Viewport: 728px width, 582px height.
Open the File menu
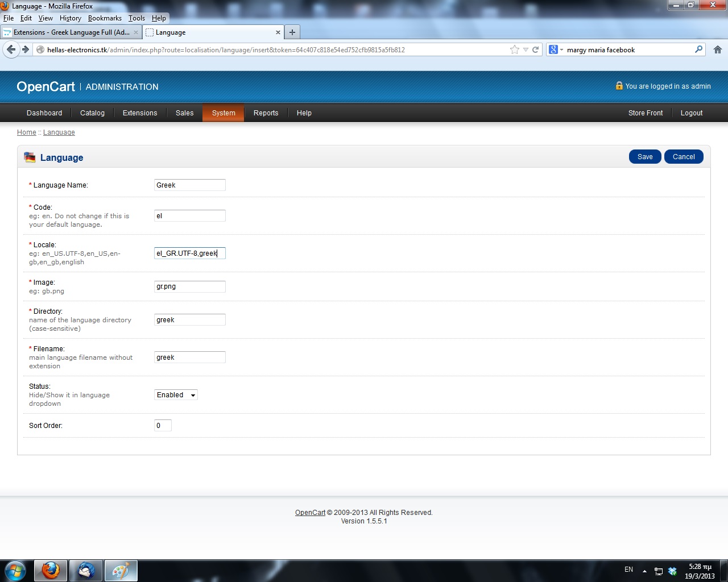[x=9, y=18]
